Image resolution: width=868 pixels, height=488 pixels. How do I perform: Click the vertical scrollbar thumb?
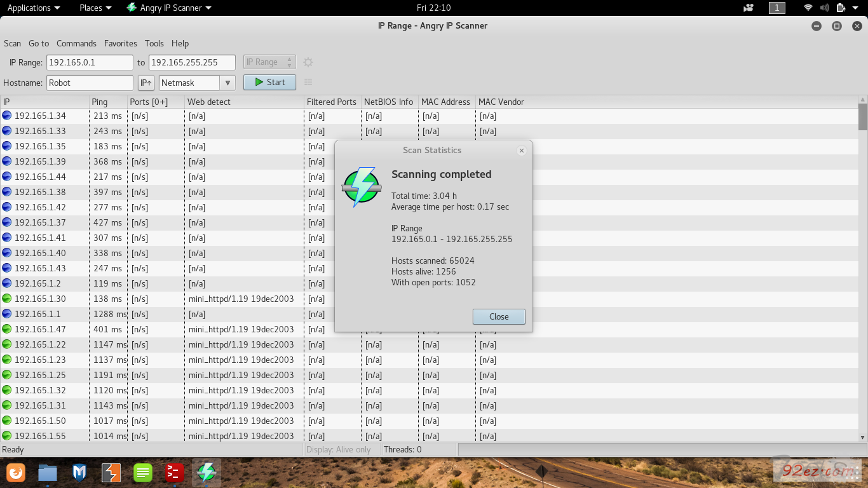pos(862,118)
